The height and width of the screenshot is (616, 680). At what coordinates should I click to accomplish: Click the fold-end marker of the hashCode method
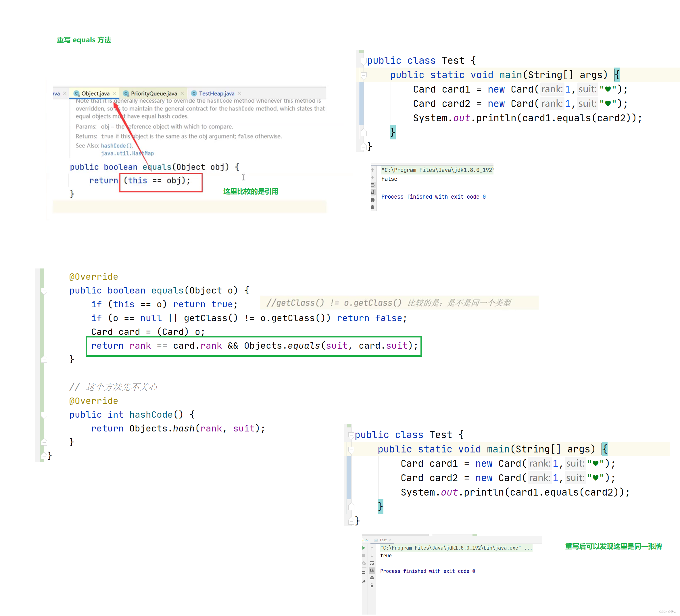coord(44,442)
